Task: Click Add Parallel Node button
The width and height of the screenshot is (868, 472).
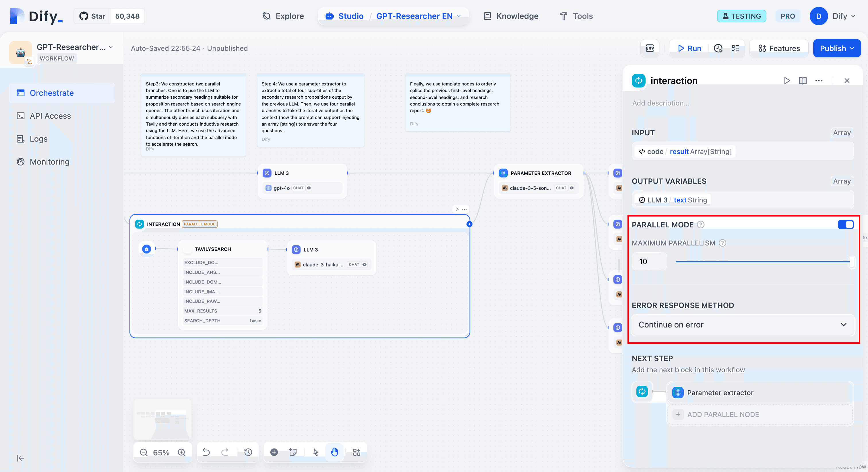Action: (723, 414)
